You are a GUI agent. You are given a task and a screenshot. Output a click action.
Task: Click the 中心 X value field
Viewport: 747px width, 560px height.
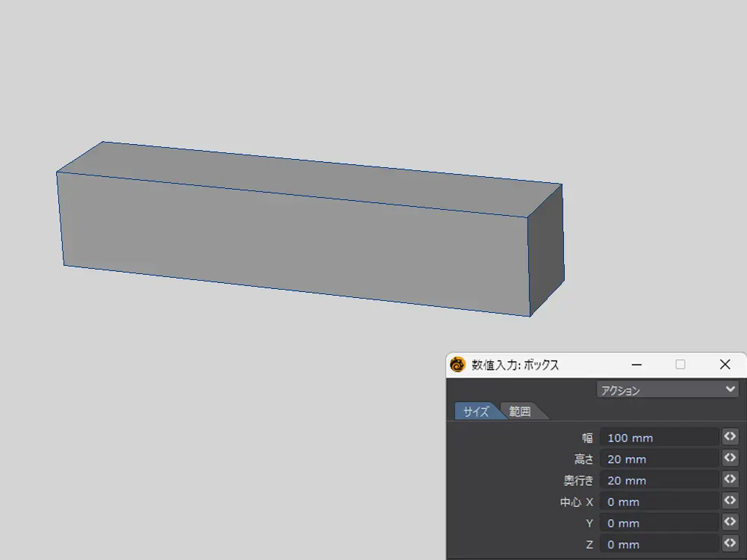coord(658,502)
